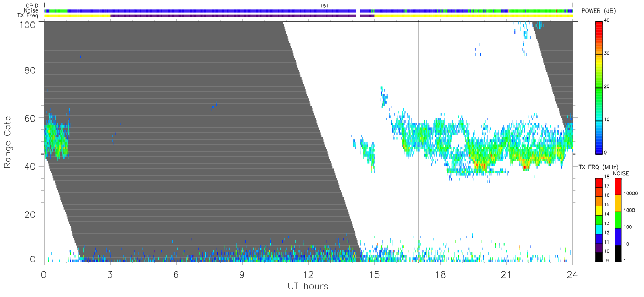644x297 pixels.
Task: Click TX FRQ legend tick label "17"
Action: click(607, 186)
